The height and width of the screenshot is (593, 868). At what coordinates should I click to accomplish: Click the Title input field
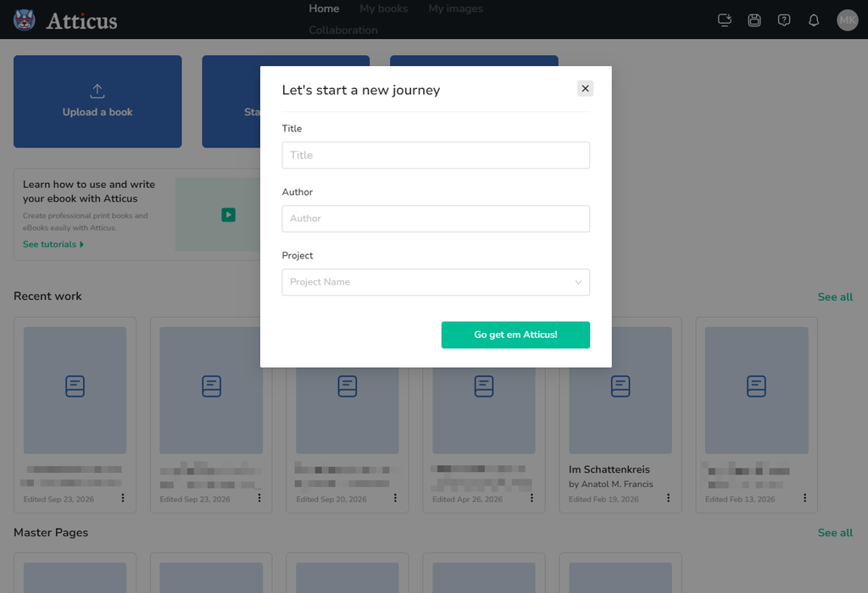coord(436,155)
